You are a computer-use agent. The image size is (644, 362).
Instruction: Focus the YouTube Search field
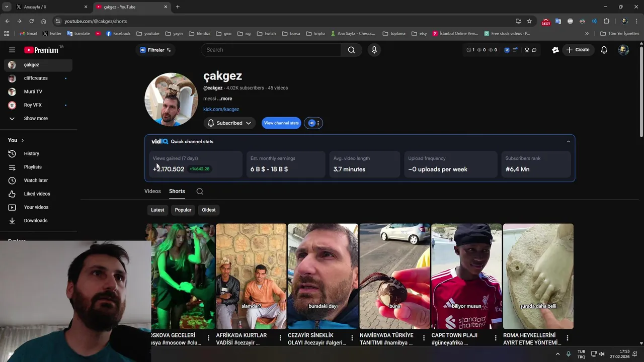coord(272,50)
